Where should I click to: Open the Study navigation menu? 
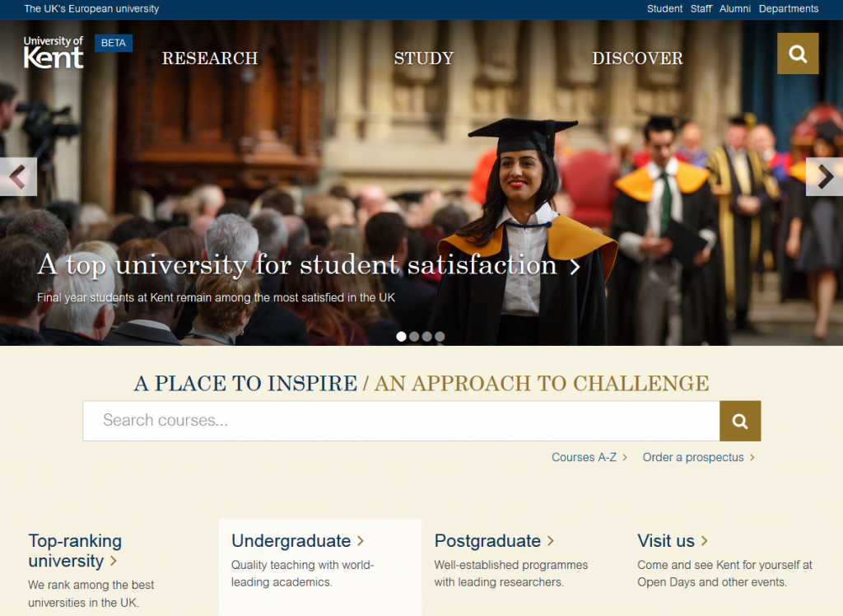point(424,58)
